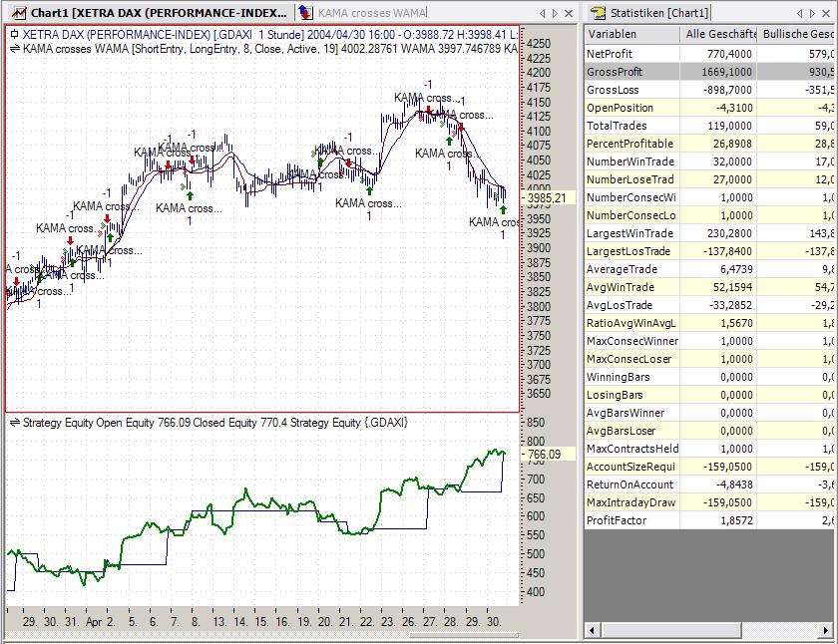Click the Statistiken tab icon
This screenshot has width=838, height=644.
(598, 13)
